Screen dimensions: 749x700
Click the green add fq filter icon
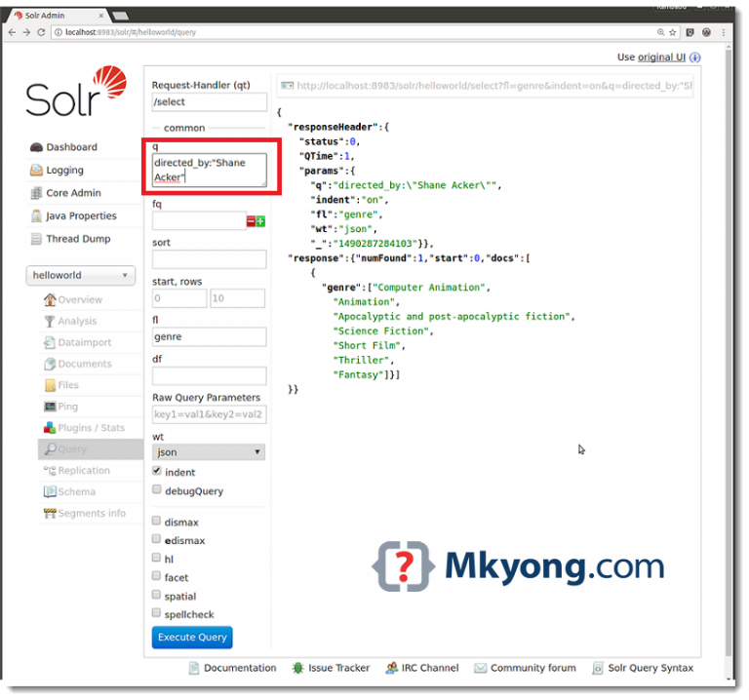[260, 221]
